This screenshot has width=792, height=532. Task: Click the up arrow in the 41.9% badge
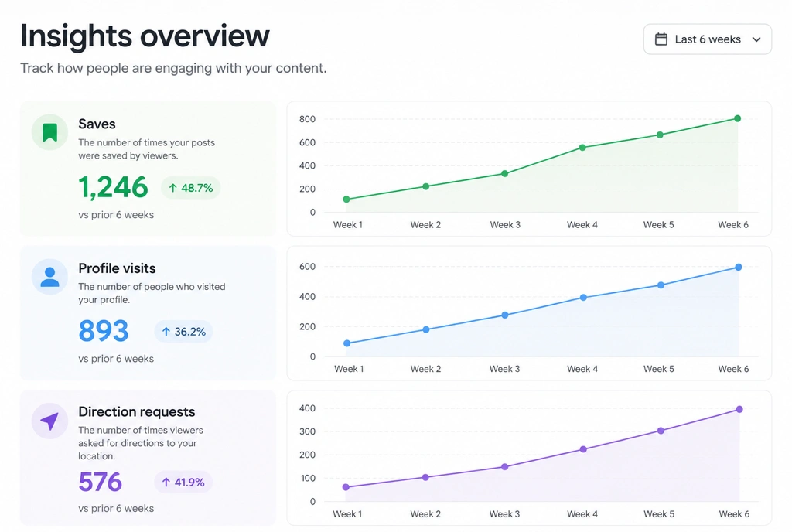(x=166, y=482)
